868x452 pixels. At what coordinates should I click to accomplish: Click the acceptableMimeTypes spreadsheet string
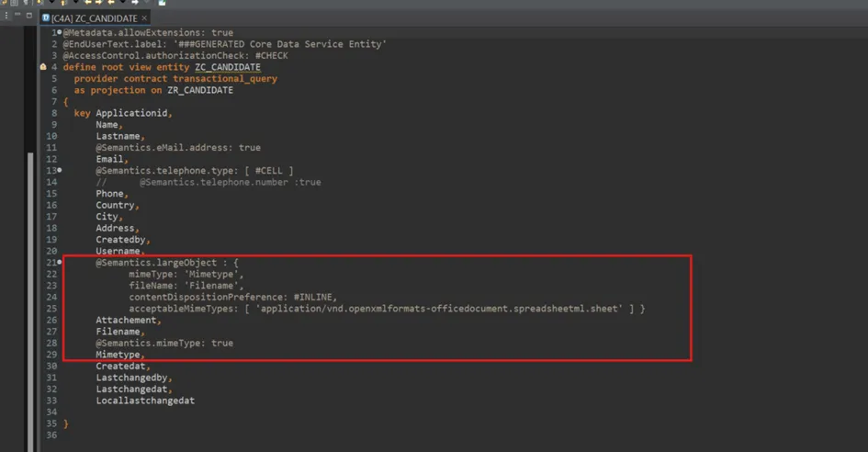coord(438,309)
